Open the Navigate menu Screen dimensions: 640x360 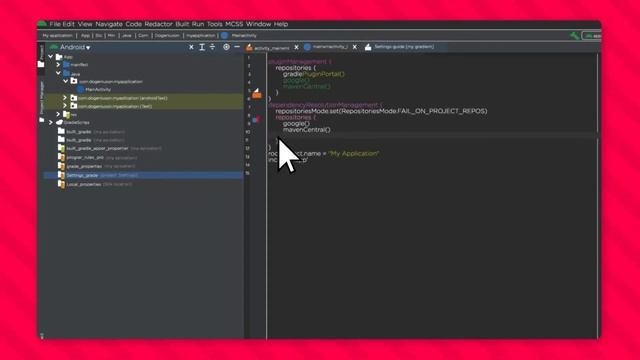point(109,24)
